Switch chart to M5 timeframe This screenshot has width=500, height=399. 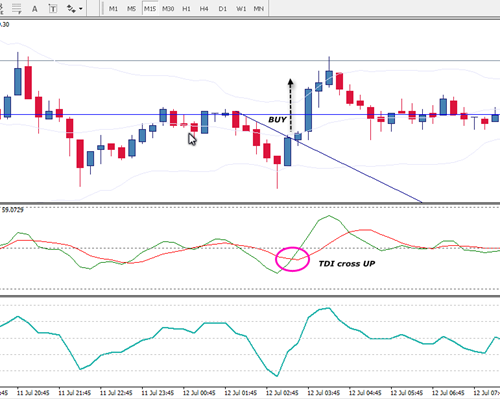(131, 9)
